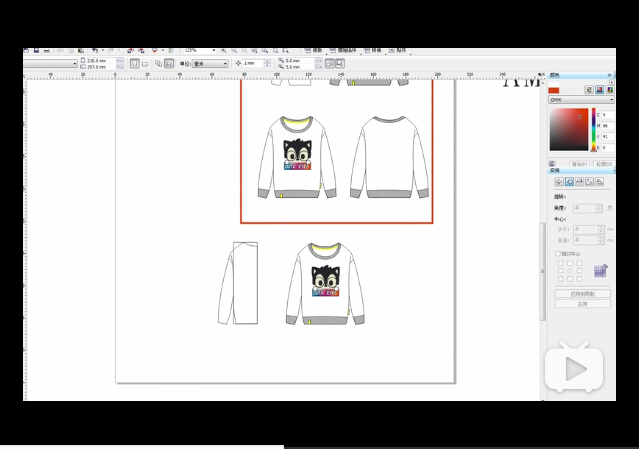Click the page height field showing 297.0 mm
Screen dimensions: 639x449
point(101,66)
